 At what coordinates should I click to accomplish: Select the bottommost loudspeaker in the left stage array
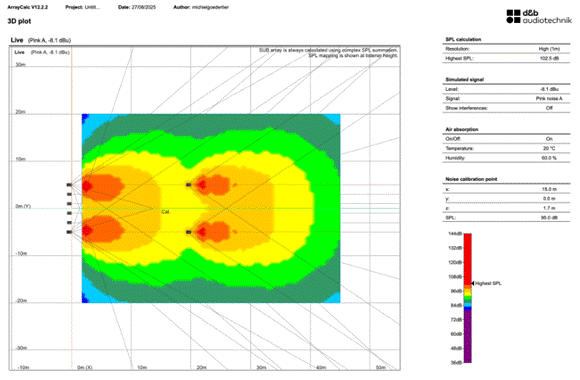point(69,232)
